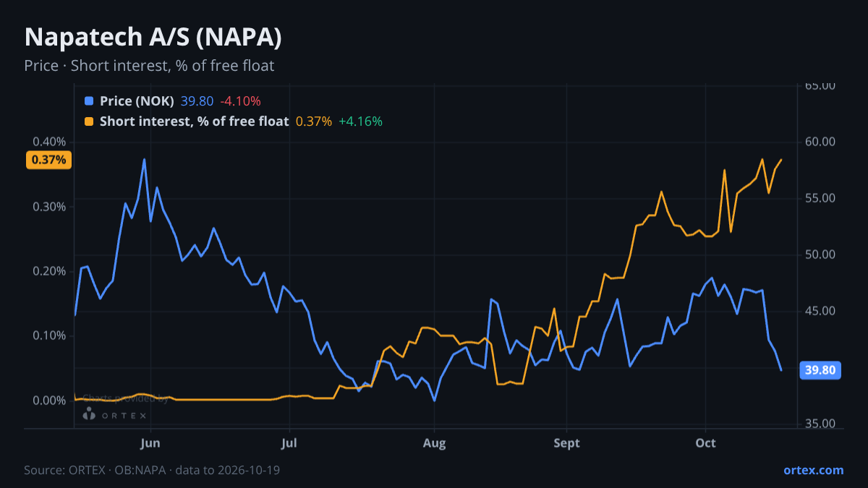The height and width of the screenshot is (488, 868).
Task: Click the 'Sept' x-axis label
Action: tap(566, 443)
